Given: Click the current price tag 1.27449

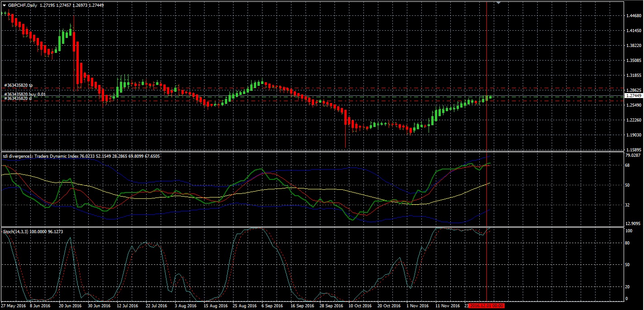Looking at the screenshot, I should [634, 96].
